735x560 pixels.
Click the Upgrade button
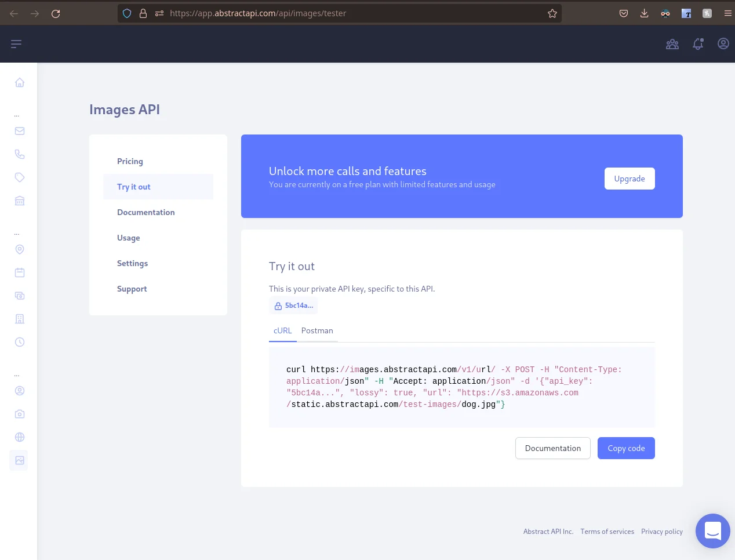pyautogui.click(x=630, y=179)
